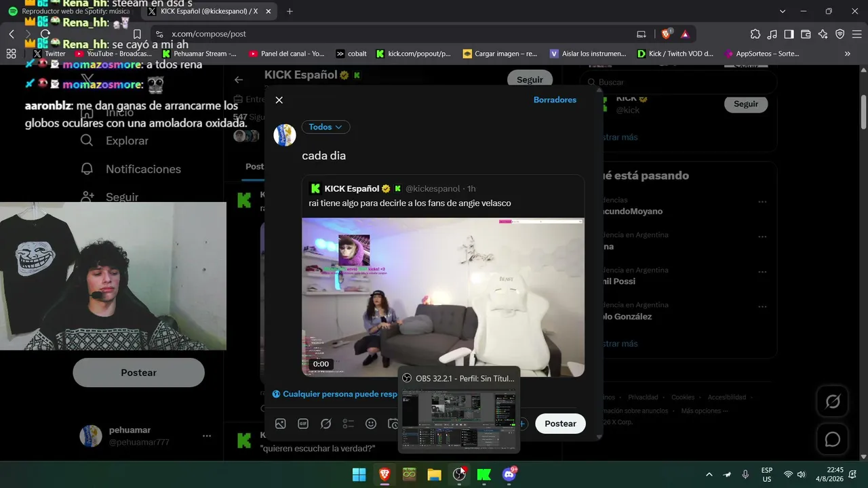This screenshot has height=488, width=868.
Task: Select the KICK Español X browser tab
Action: (x=210, y=12)
